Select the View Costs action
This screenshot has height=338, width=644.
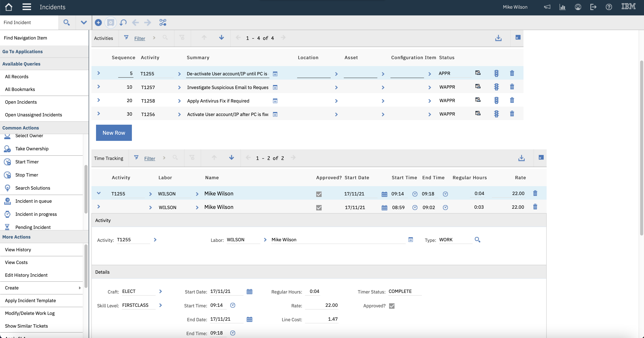tap(16, 262)
